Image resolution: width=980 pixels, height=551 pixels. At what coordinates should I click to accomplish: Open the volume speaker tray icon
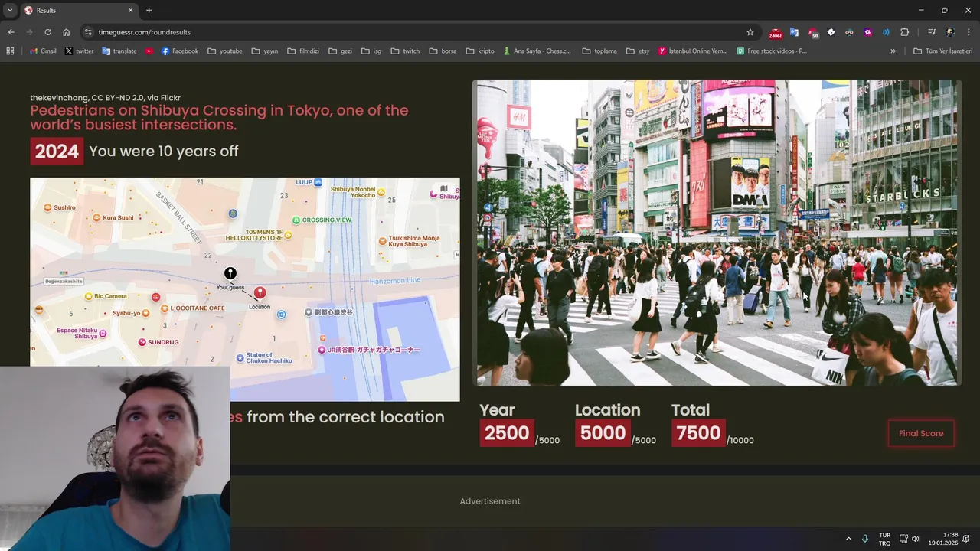point(916,539)
